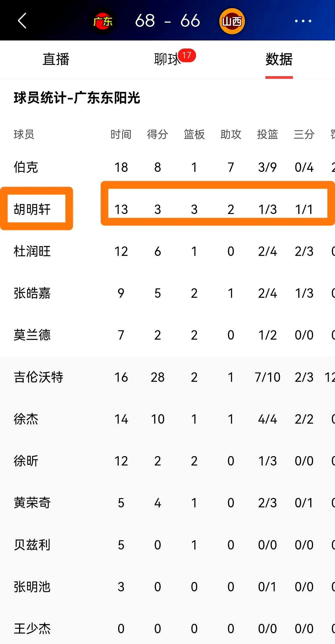This screenshot has height=644, width=335.
Task: Switch to the 直播 tab
Action: (56, 60)
